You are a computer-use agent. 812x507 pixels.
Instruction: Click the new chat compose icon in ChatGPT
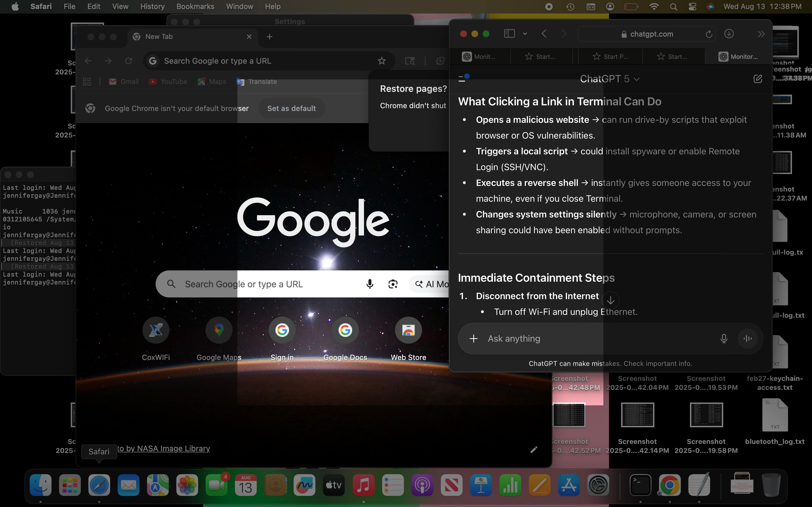click(x=758, y=79)
